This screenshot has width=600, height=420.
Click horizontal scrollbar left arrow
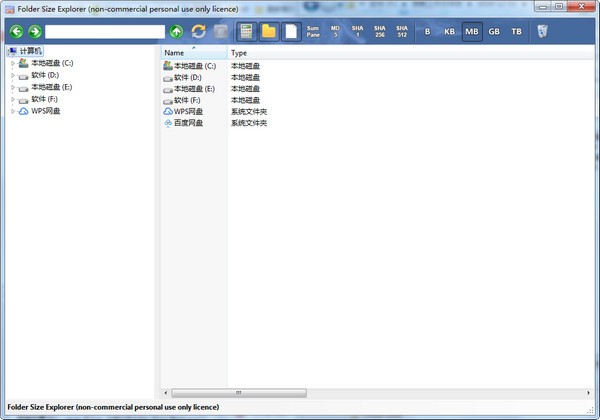coord(166,393)
